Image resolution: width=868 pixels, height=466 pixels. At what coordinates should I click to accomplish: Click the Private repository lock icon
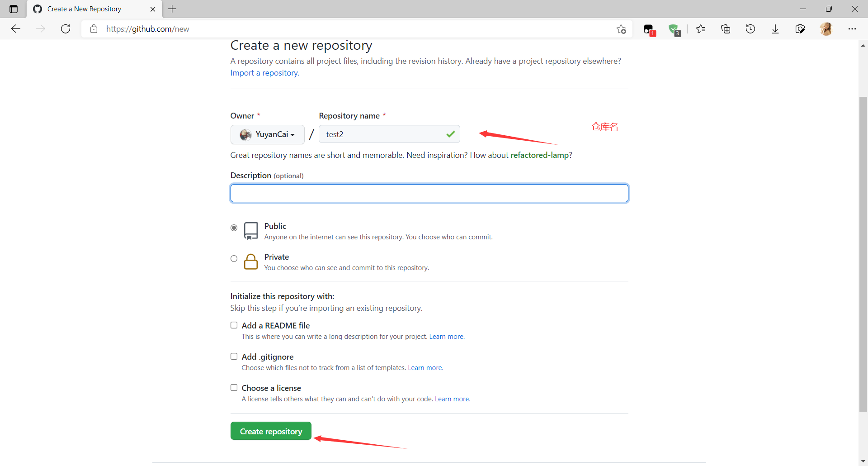point(251,262)
